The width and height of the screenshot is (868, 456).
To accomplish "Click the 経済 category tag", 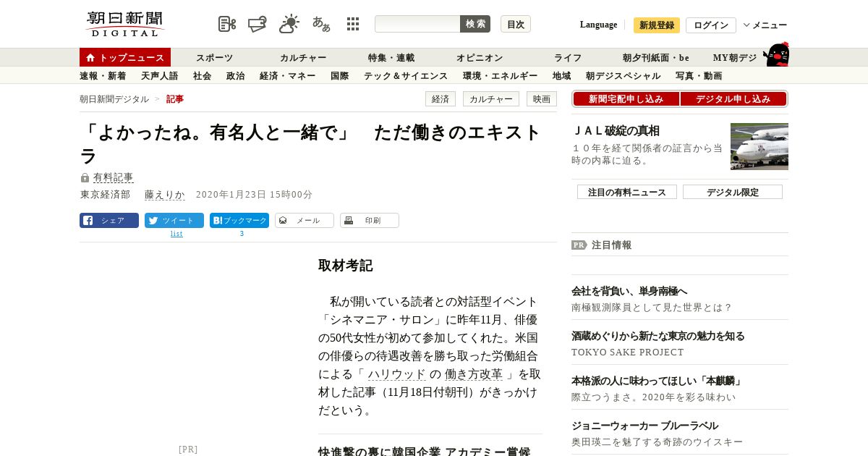I will click(441, 99).
